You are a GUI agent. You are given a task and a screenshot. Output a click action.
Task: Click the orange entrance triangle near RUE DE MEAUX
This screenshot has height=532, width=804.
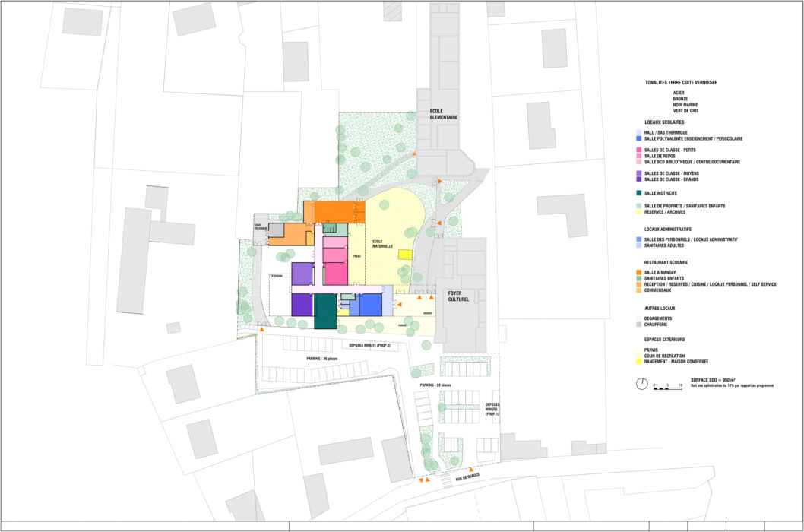(472, 468)
